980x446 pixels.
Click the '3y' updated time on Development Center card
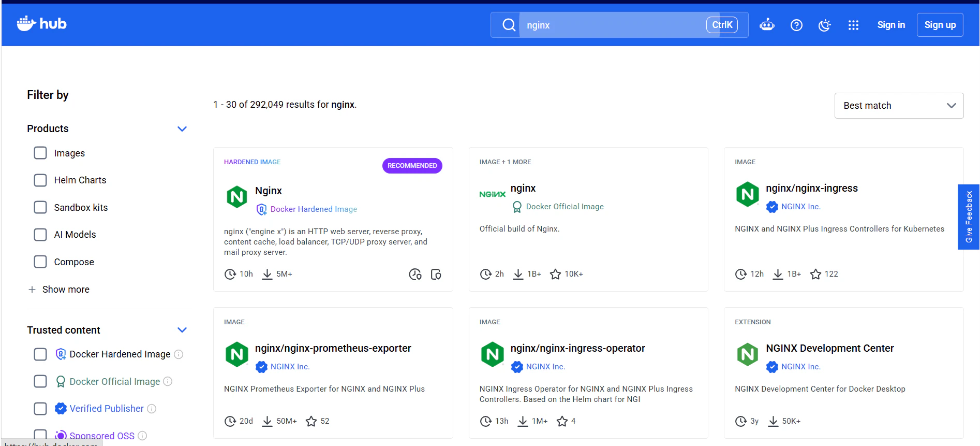[x=754, y=421]
